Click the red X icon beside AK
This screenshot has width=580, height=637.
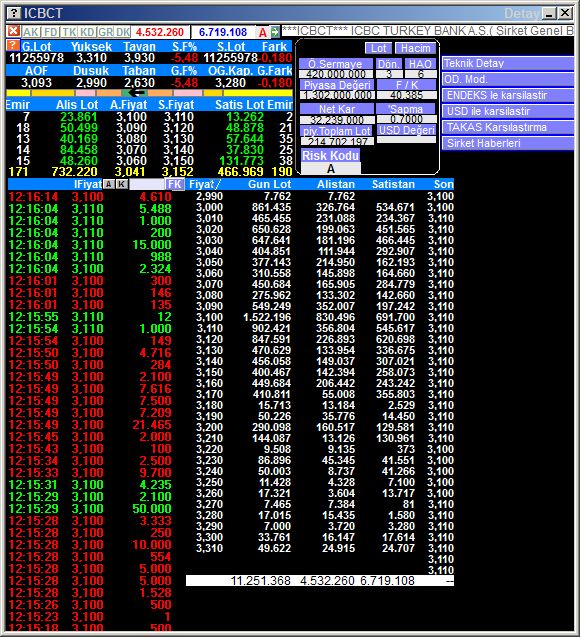[13, 31]
